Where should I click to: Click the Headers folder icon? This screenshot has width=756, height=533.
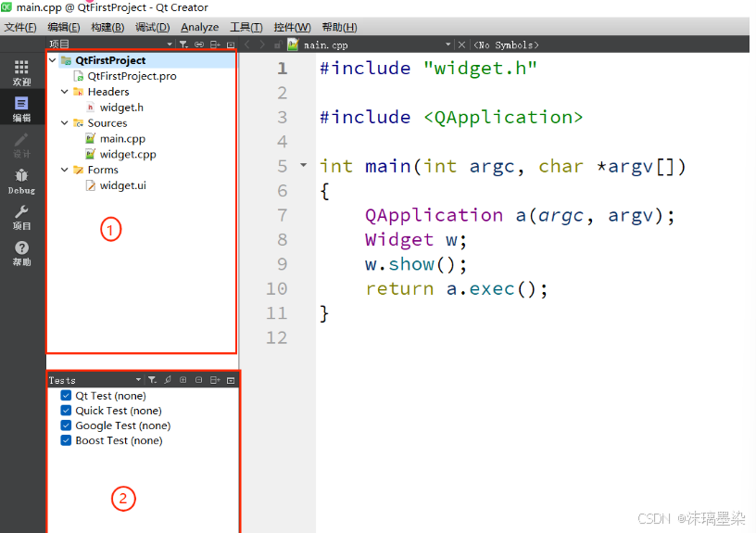click(x=78, y=92)
